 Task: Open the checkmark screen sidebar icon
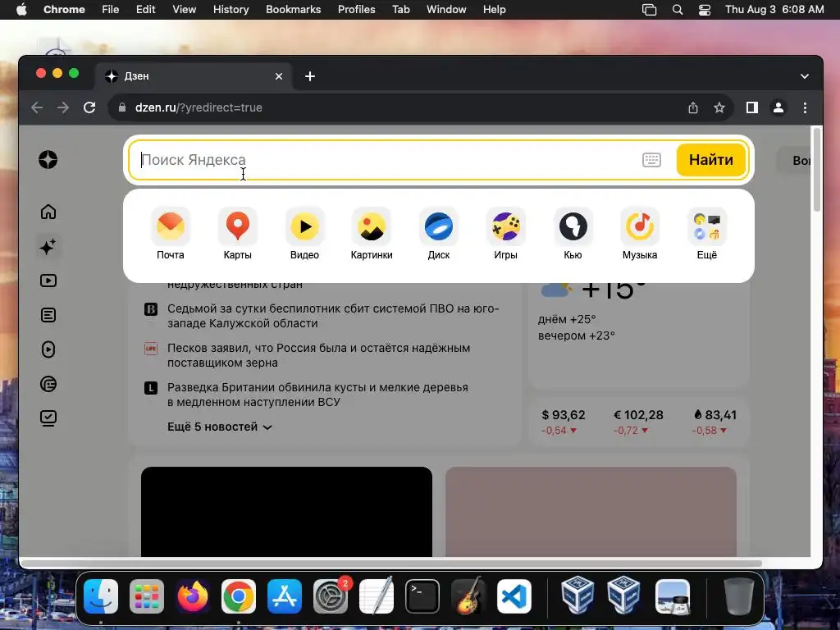(x=48, y=418)
